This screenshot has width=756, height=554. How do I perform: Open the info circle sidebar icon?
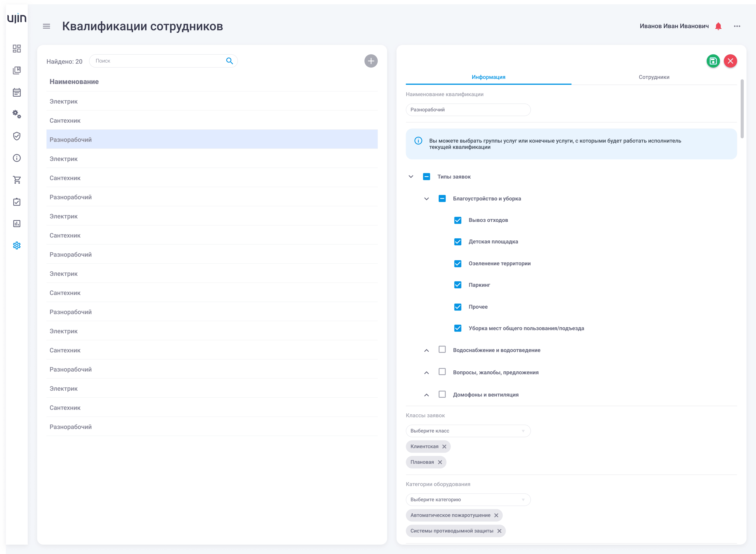tap(17, 158)
